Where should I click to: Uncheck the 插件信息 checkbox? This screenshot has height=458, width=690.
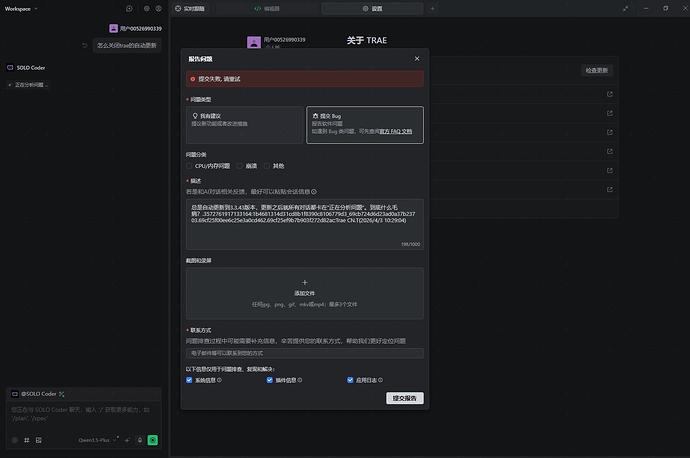click(x=269, y=380)
